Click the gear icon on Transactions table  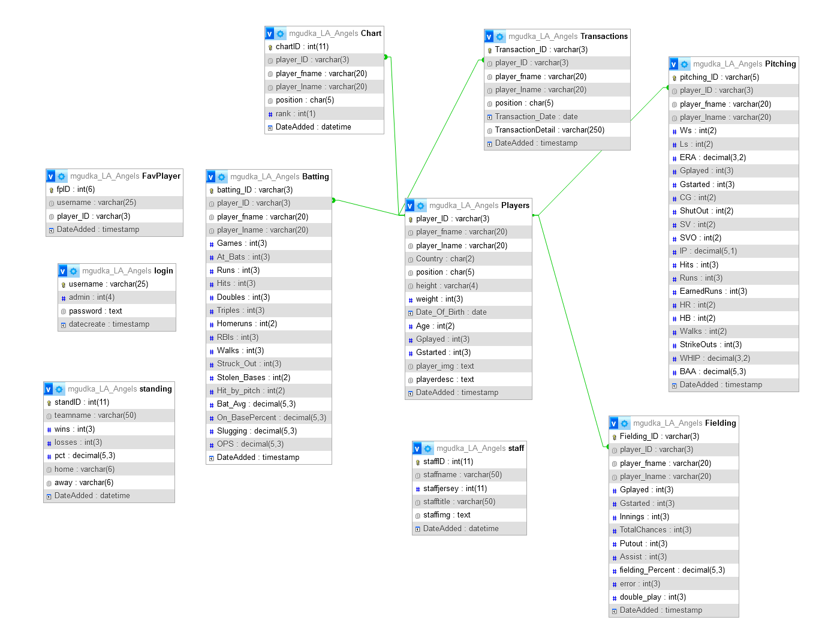[499, 37]
